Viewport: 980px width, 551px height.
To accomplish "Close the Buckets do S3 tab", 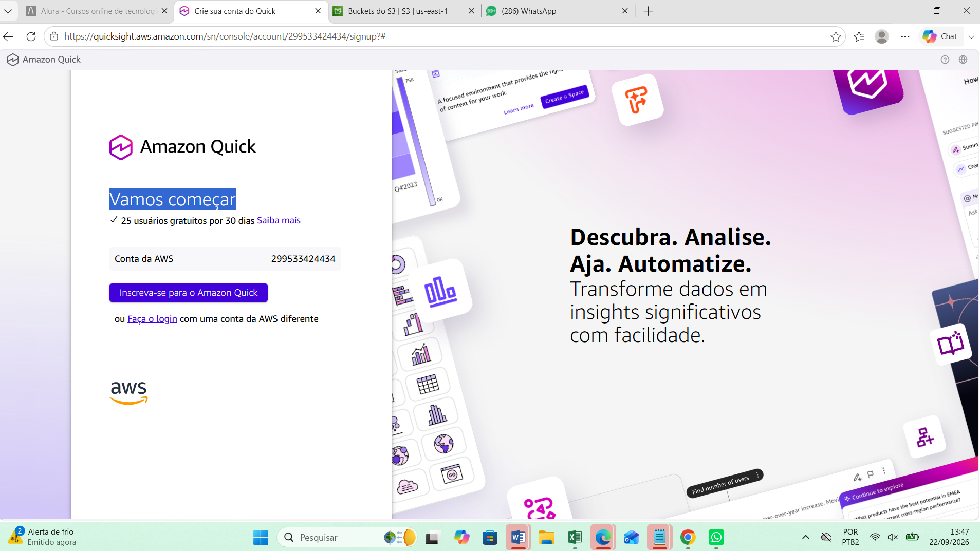I will point(471,11).
